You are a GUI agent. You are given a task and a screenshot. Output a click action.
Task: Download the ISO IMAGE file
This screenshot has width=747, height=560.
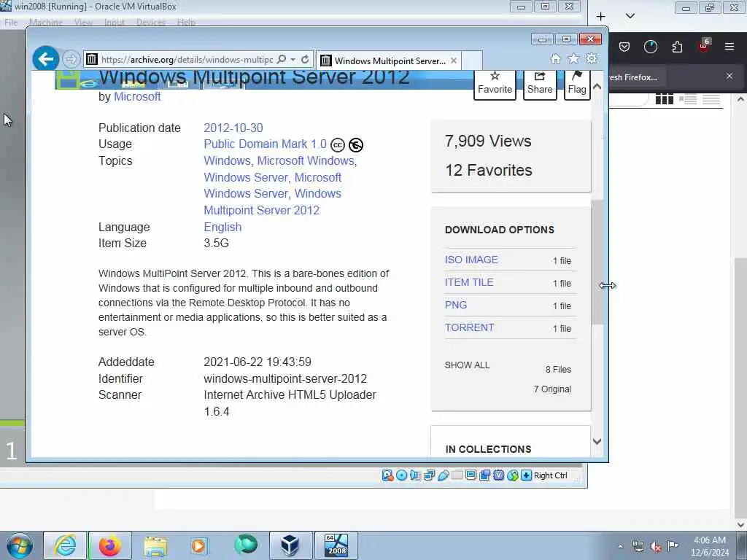pyautogui.click(x=471, y=260)
